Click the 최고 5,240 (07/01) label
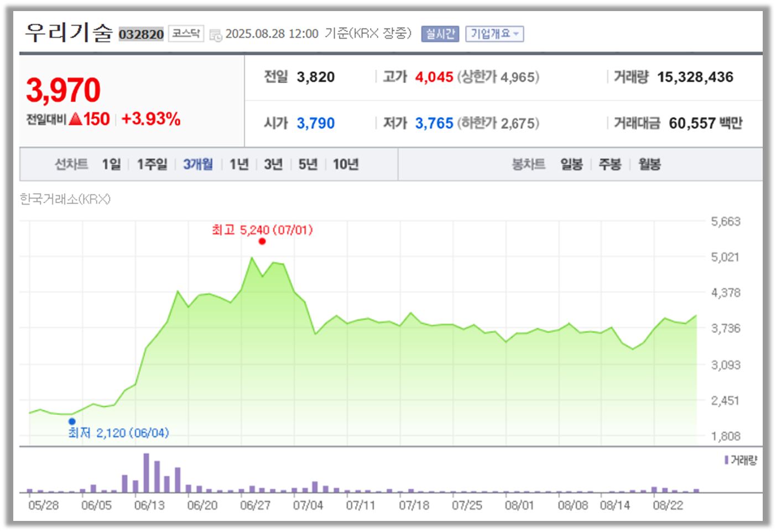 click(x=262, y=230)
